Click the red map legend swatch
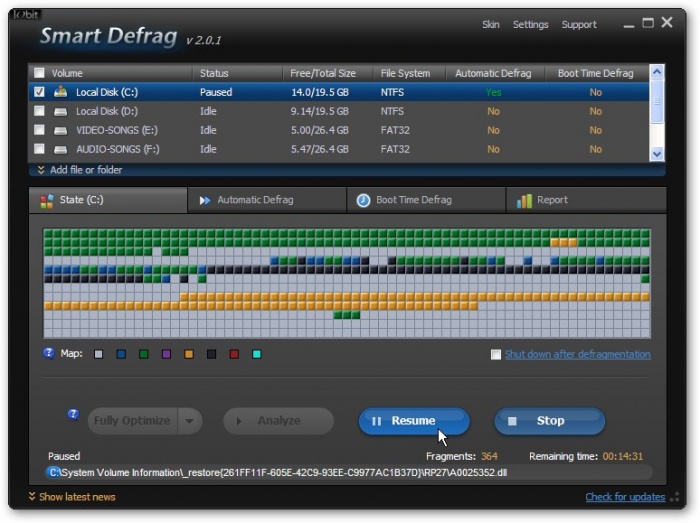This screenshot has height=523, width=700. pos(234,354)
